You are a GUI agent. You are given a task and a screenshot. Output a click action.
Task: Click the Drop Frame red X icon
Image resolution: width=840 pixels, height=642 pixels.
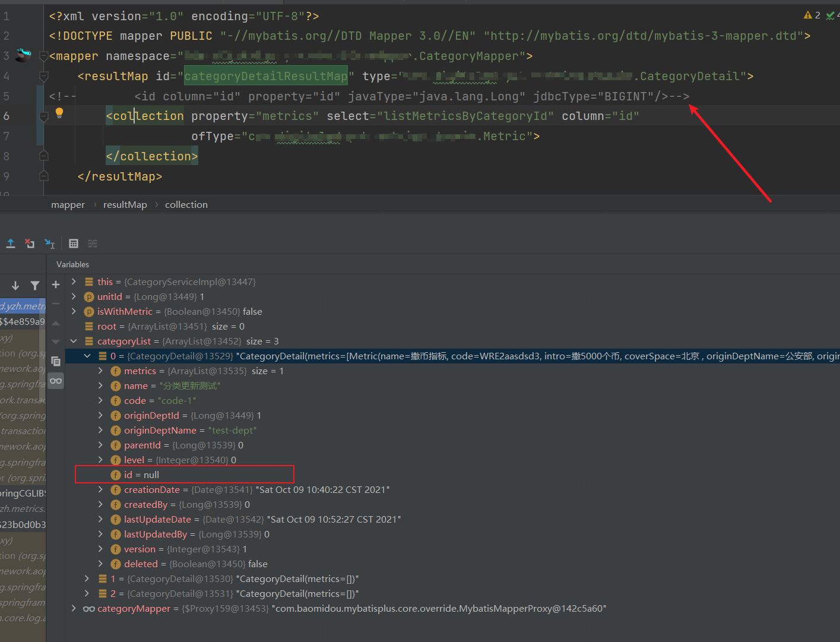30,243
